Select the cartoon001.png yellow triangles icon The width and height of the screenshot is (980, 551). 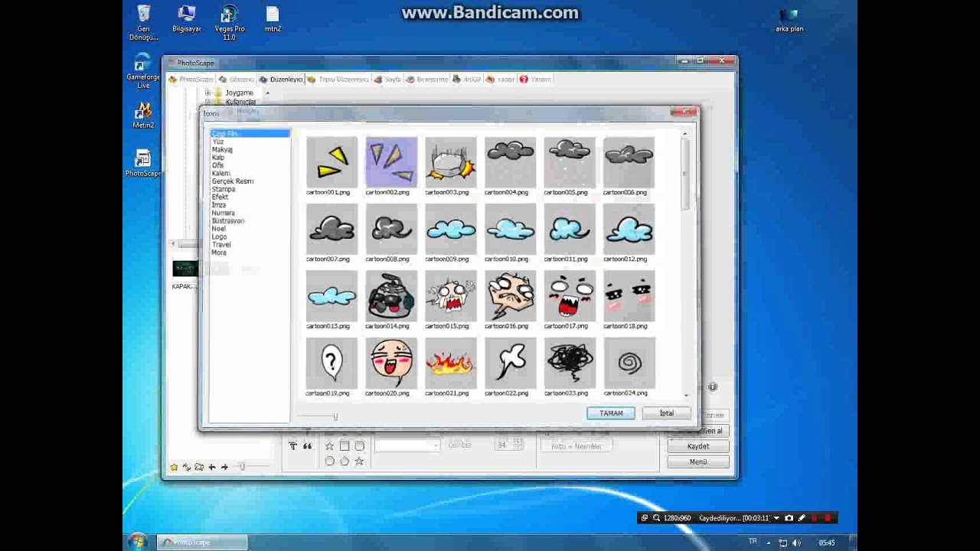coord(332,162)
